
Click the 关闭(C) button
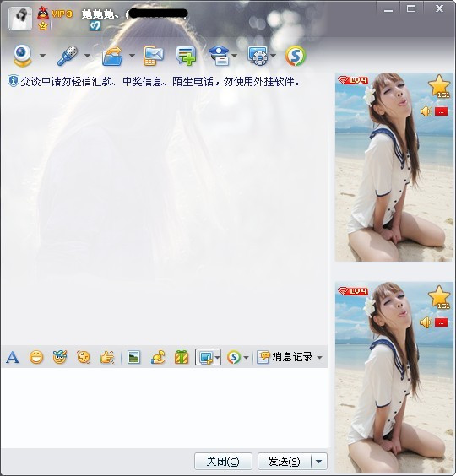(x=223, y=462)
